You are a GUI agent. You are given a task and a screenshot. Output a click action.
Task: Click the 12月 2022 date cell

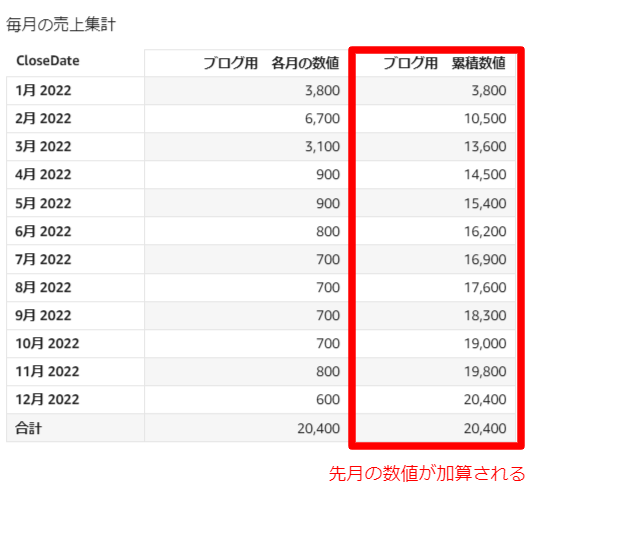click(x=47, y=399)
